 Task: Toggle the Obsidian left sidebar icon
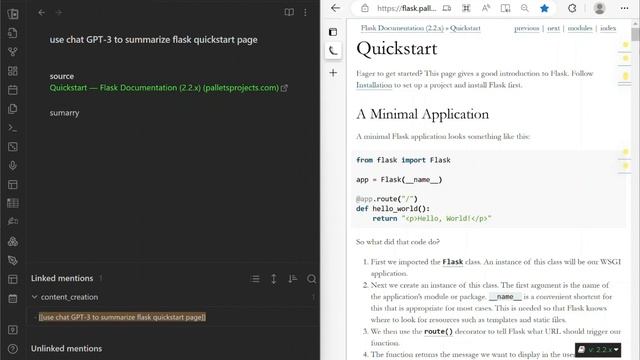click(13, 14)
